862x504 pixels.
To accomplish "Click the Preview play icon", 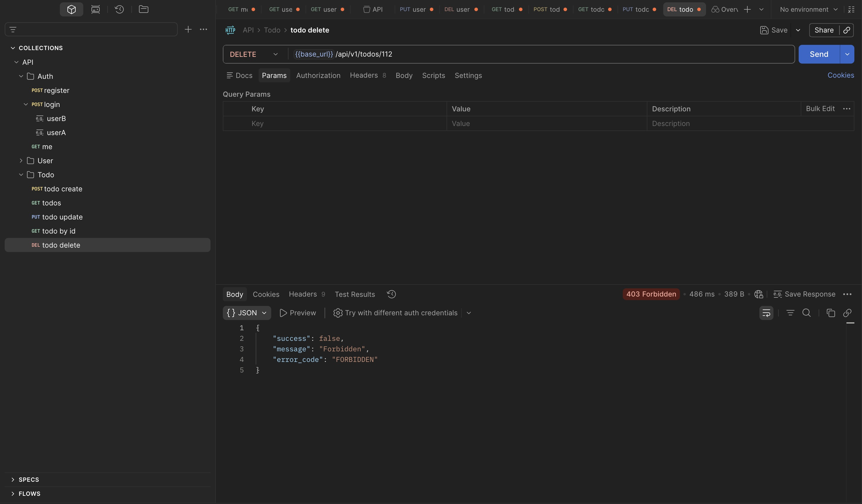I will 298,313.
